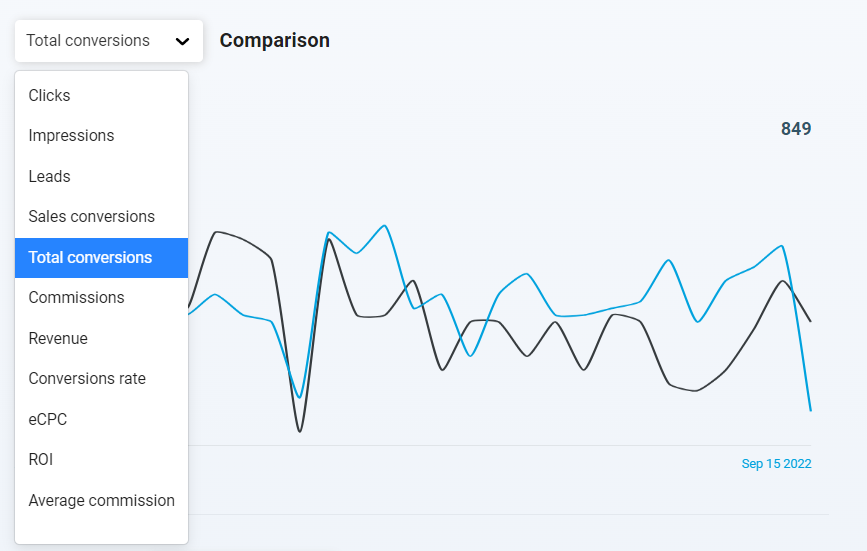
Task: Choose Commissions from the list
Action: (x=101, y=298)
